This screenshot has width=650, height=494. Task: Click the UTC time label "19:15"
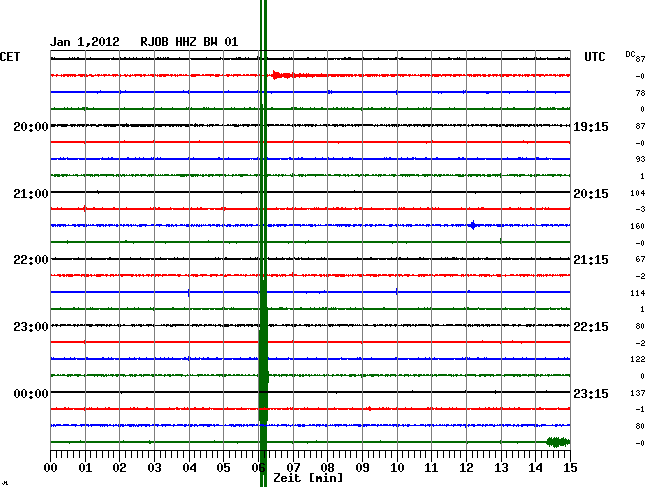point(591,126)
